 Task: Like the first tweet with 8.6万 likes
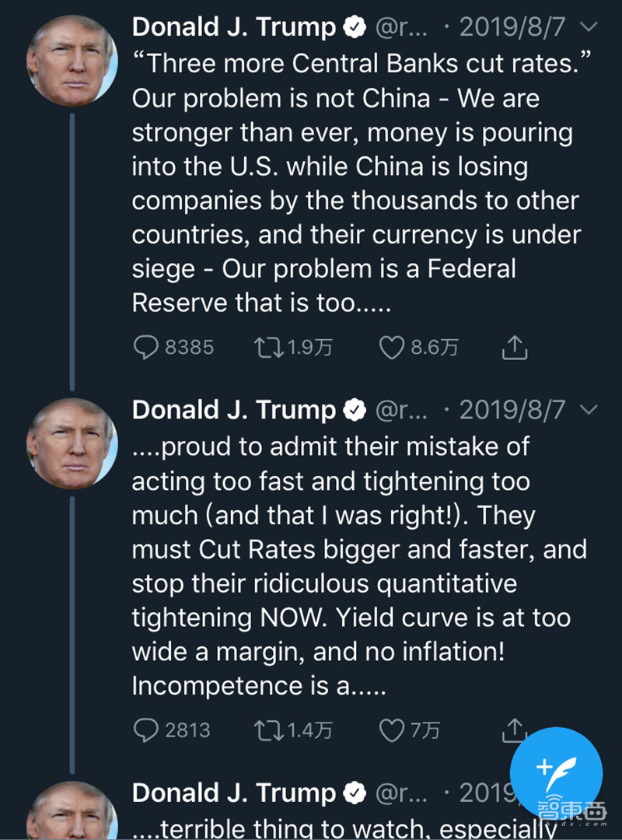click(x=391, y=347)
